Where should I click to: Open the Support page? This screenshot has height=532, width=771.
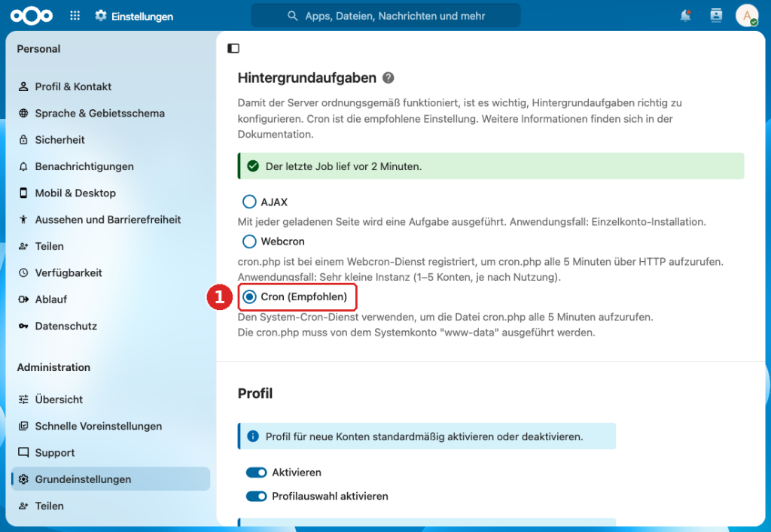tap(111, 452)
